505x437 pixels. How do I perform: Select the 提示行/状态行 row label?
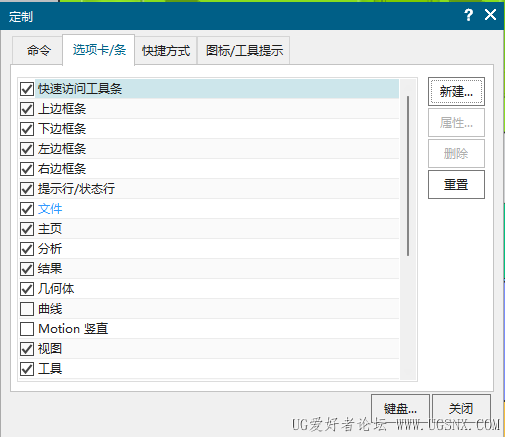[x=76, y=189]
